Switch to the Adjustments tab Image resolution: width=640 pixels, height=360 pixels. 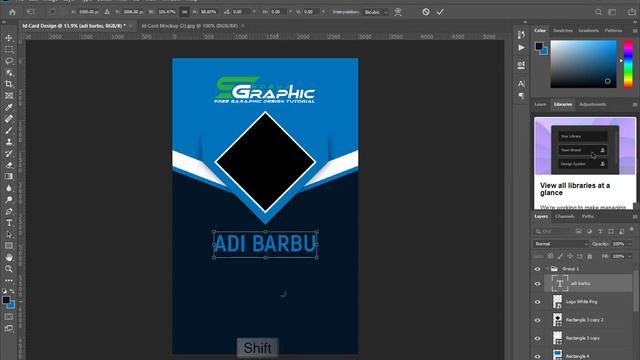tap(592, 104)
